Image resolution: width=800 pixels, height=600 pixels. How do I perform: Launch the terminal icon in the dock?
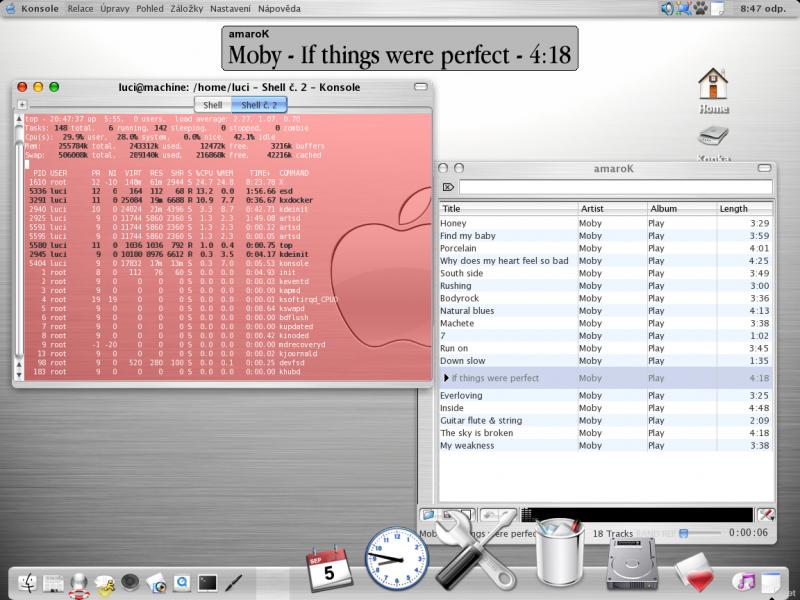tap(207, 583)
